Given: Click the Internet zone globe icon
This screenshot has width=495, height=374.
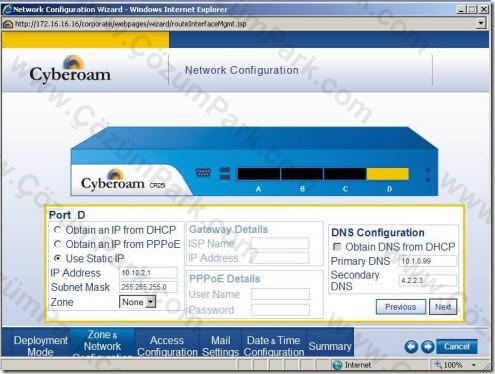Looking at the screenshot, I should [337, 365].
